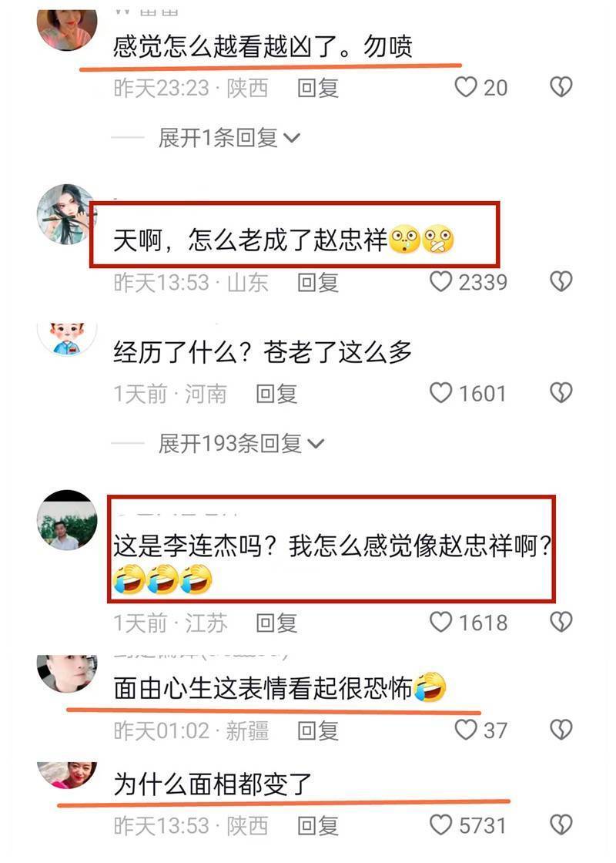Reply to the Henan comment via 回复
Screen dimensions: 616x863
pos(276,394)
